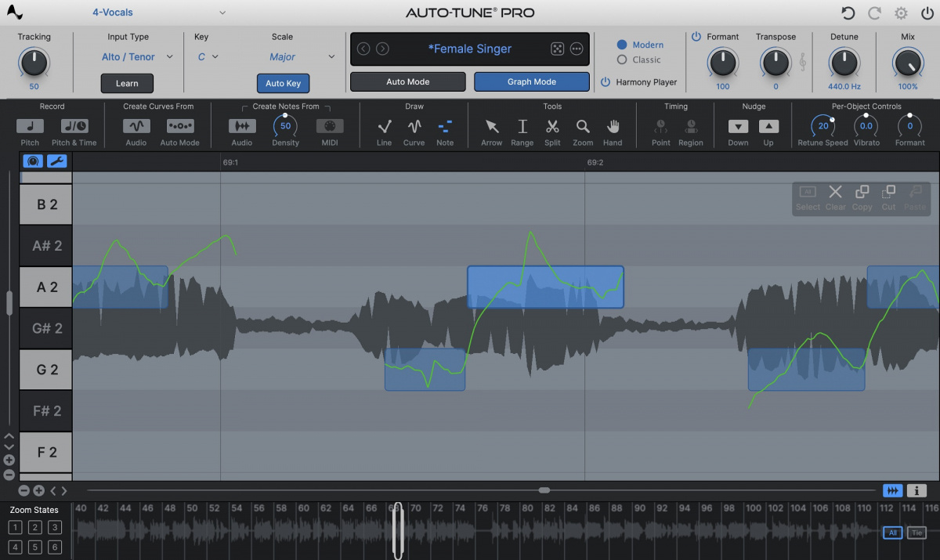Image resolution: width=940 pixels, height=560 pixels.
Task: Click the Learn button
Action: click(126, 83)
